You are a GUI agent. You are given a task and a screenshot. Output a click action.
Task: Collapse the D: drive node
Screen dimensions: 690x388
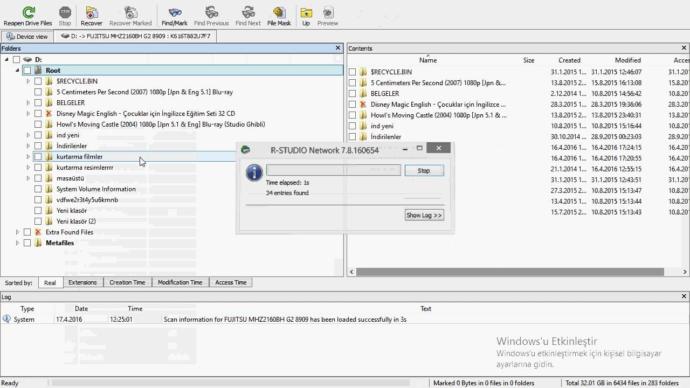click(x=7, y=59)
